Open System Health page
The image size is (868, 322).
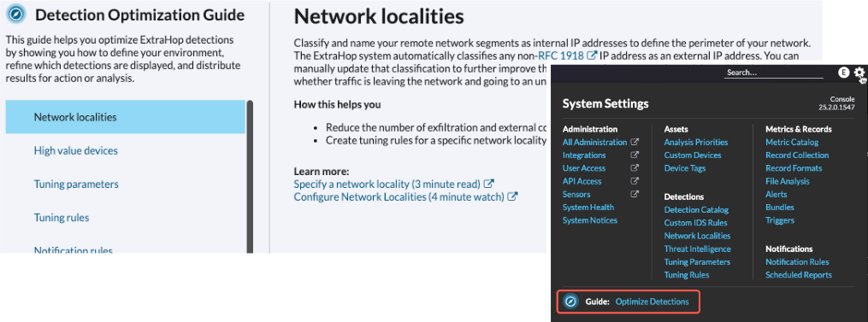point(588,208)
